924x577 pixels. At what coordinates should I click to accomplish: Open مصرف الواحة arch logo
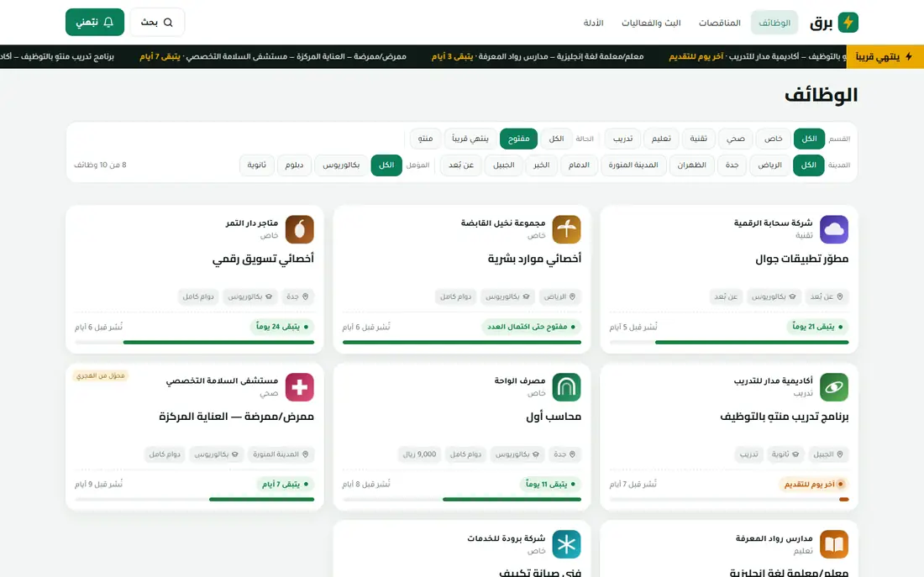[566, 387]
